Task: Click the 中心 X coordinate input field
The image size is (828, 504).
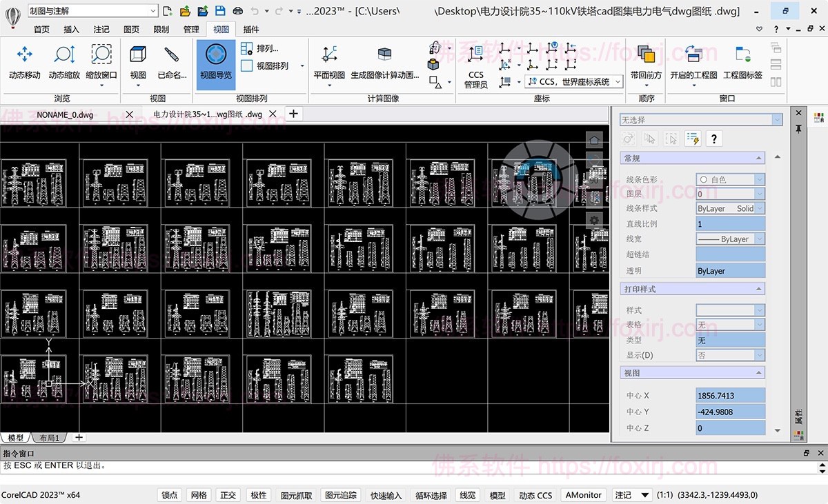Action: coord(730,394)
